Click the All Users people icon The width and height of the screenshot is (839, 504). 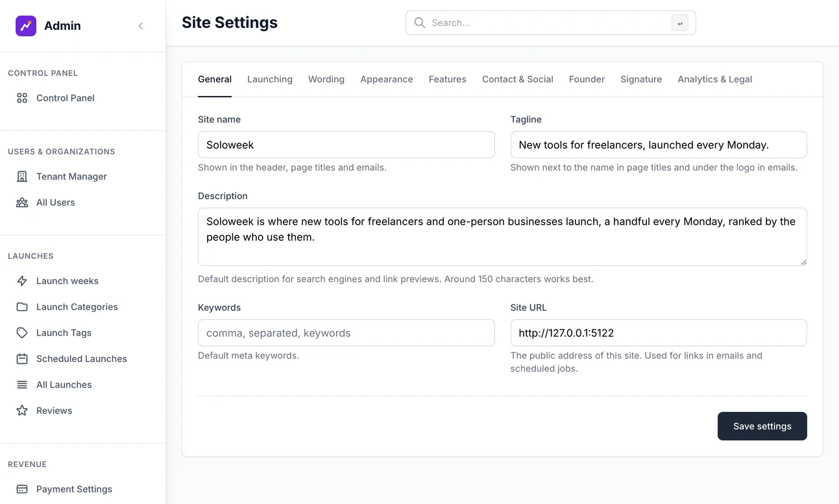pyautogui.click(x=22, y=202)
